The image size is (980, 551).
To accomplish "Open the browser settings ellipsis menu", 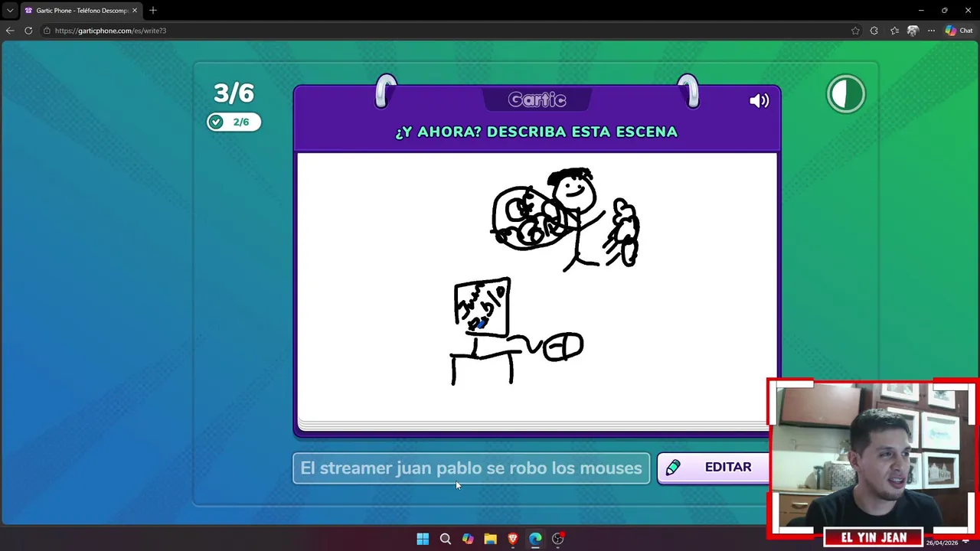I will point(931,31).
